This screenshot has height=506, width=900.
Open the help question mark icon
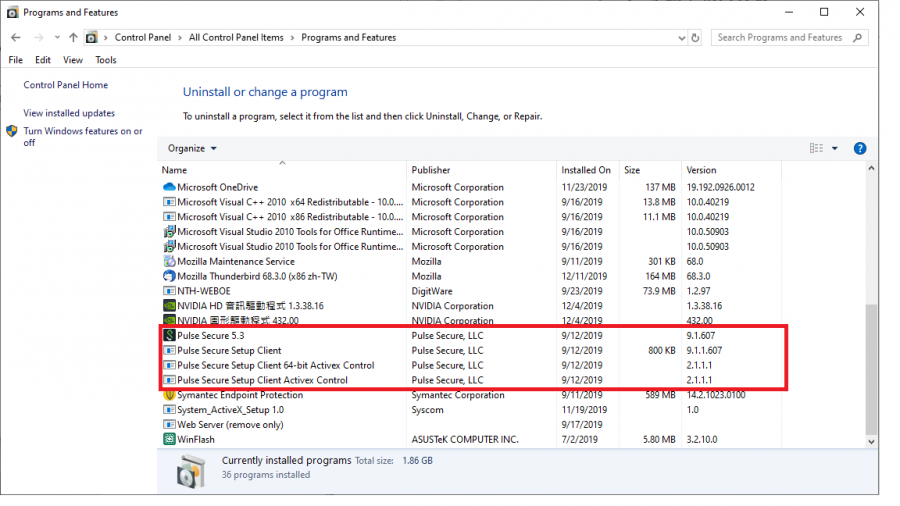[x=859, y=148]
